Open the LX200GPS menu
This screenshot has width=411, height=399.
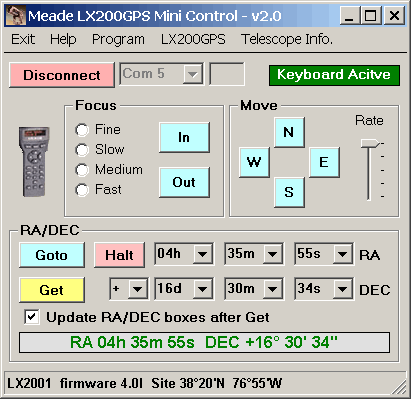(193, 39)
